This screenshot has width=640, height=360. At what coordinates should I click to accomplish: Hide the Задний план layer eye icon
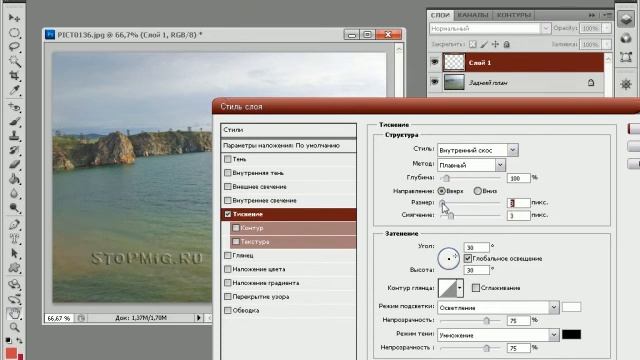coord(435,82)
